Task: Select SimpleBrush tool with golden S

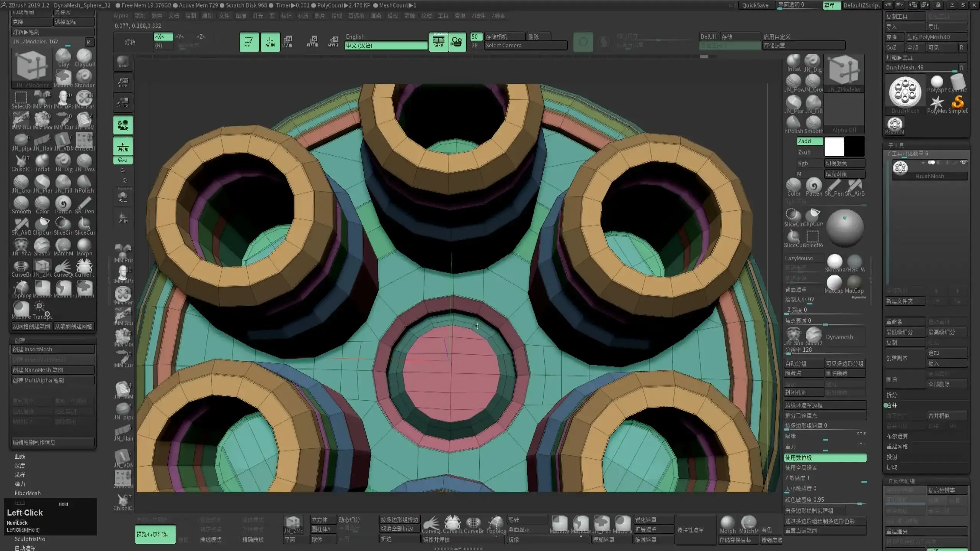Action: pos(958,103)
